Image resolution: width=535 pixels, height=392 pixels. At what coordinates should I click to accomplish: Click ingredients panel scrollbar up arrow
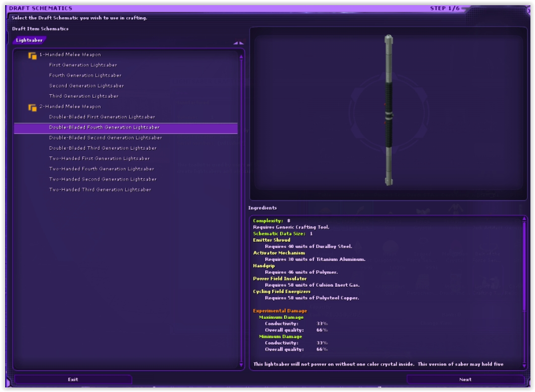tap(524, 219)
